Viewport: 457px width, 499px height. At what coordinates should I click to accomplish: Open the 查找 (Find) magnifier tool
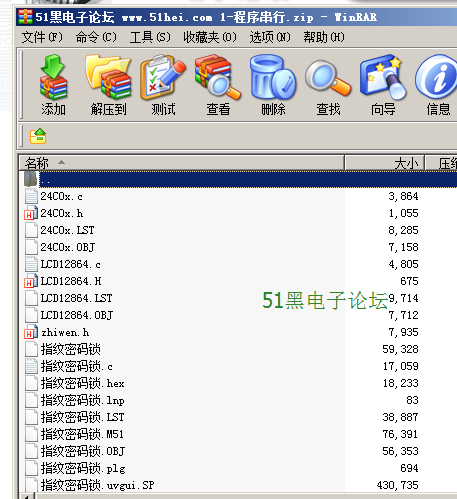click(x=328, y=85)
